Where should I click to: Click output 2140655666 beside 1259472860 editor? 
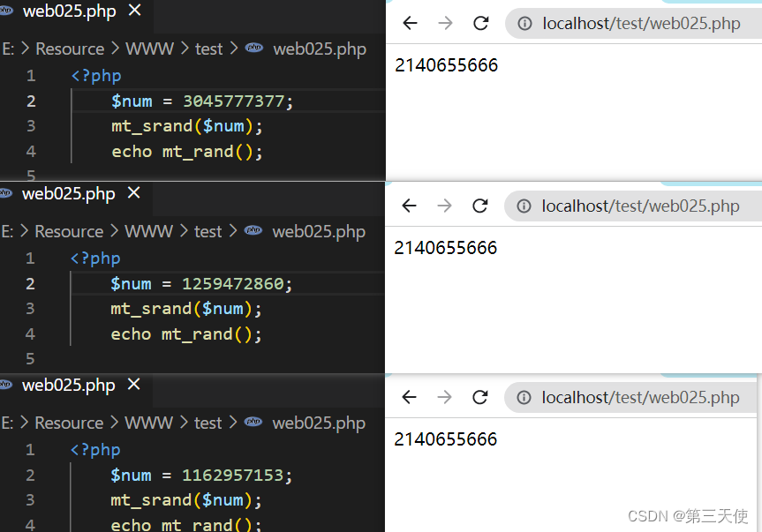point(445,248)
